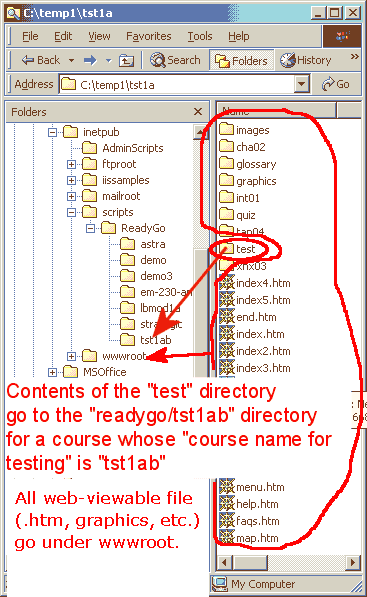Open the Back button history dropdown arrow
This screenshot has height=597, width=367.
coord(71,60)
